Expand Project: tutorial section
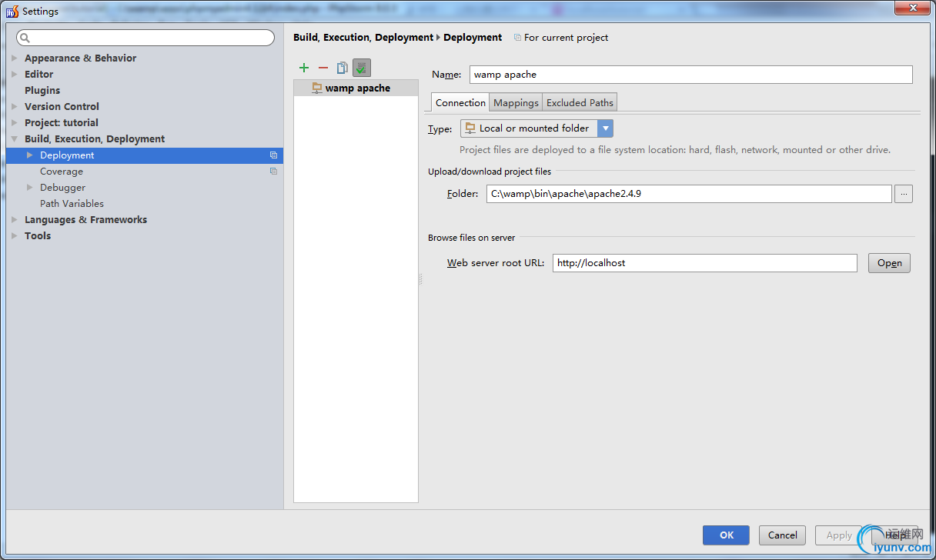The width and height of the screenshot is (936, 560). click(x=15, y=123)
